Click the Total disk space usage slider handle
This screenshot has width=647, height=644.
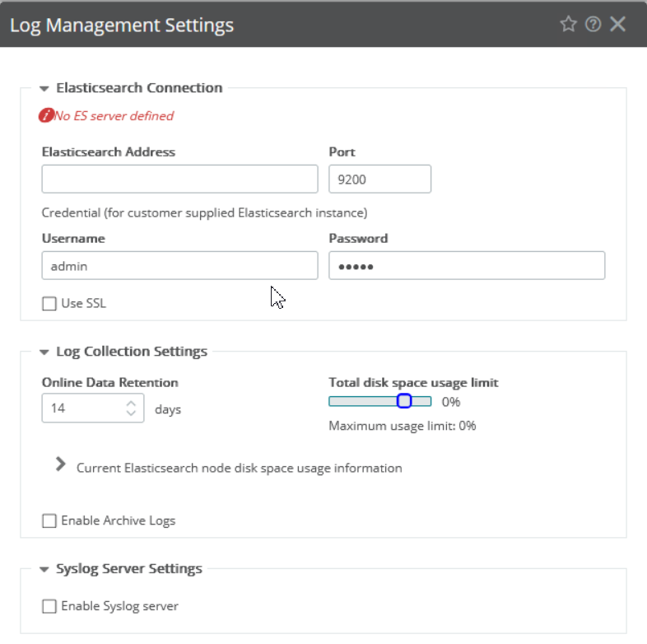[x=403, y=401]
